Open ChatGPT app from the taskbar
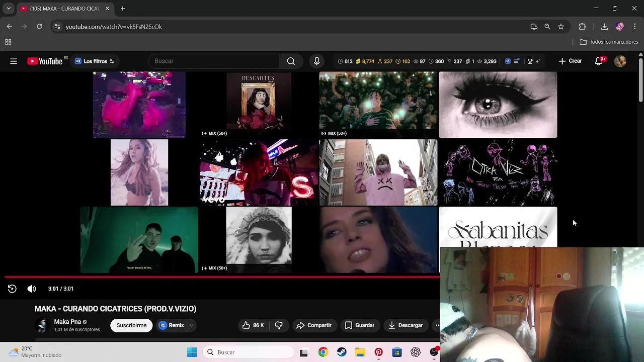The width and height of the screenshot is (644, 362). point(416,352)
